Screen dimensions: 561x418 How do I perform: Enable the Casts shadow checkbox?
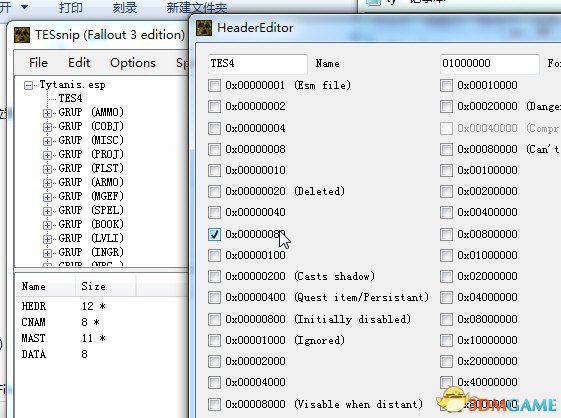coord(214,276)
